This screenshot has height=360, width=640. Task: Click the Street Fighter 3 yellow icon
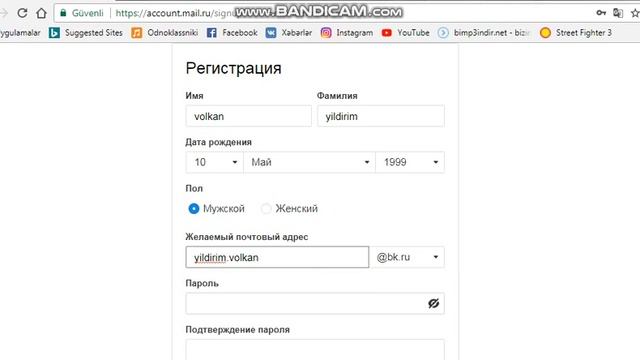[x=545, y=33]
